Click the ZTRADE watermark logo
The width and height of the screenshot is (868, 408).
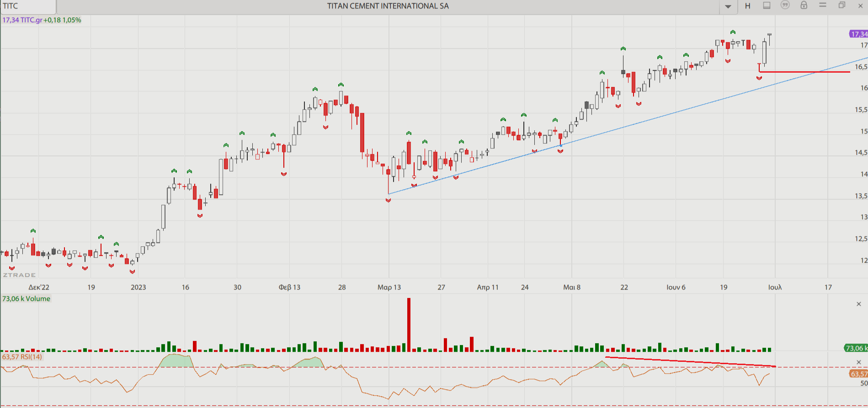pyautogui.click(x=19, y=275)
